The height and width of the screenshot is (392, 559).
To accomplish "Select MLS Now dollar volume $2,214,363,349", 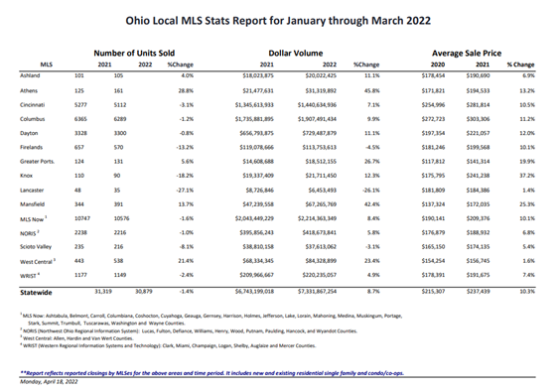I will click(x=318, y=218).
